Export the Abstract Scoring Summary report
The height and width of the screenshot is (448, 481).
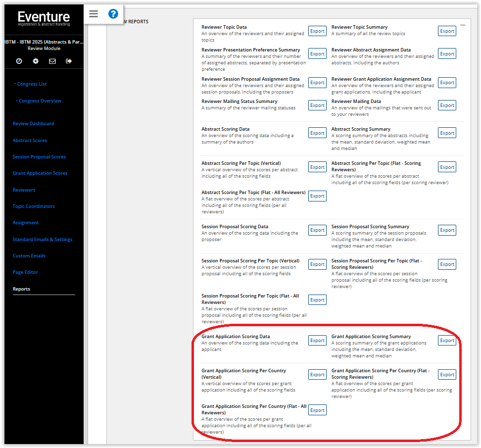coord(447,133)
